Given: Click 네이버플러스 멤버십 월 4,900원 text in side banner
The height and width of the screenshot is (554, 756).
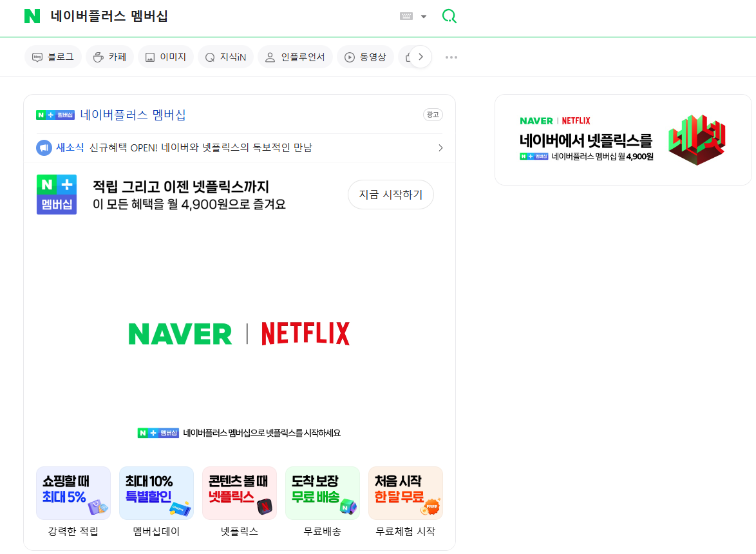Looking at the screenshot, I should tap(603, 157).
